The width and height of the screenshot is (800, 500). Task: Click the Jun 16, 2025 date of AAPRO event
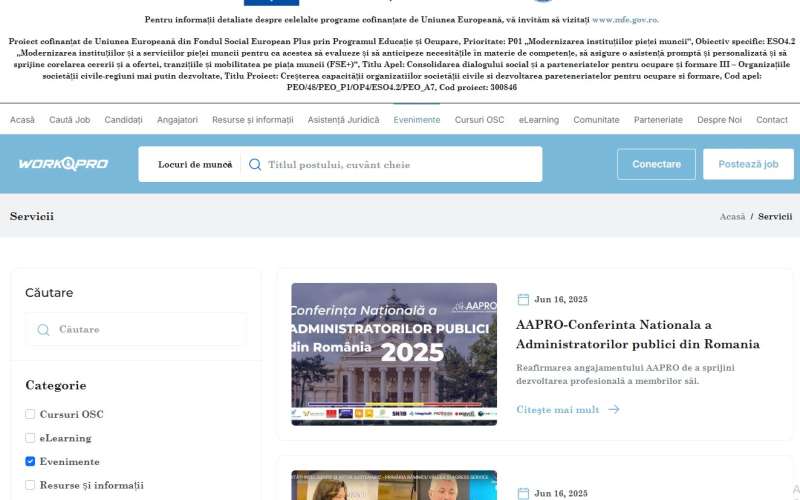click(561, 299)
